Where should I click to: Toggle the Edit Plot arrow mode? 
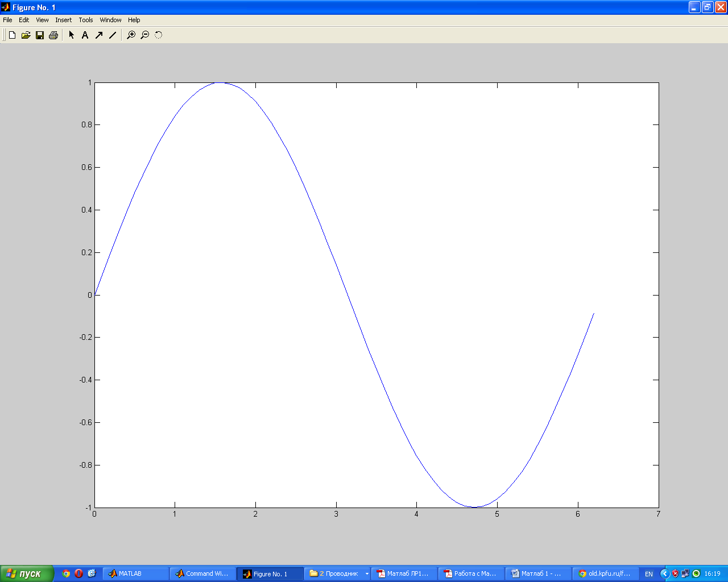[72, 35]
